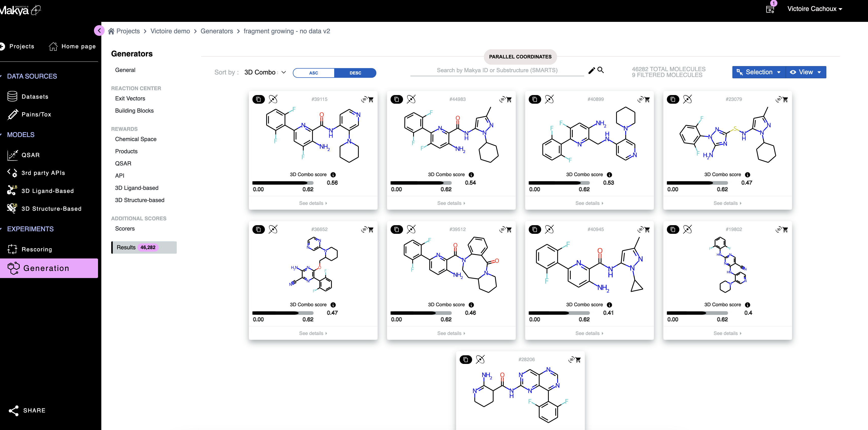Screen dimensions: 868x430
Task: Switch sort order to ASC
Action: point(313,73)
